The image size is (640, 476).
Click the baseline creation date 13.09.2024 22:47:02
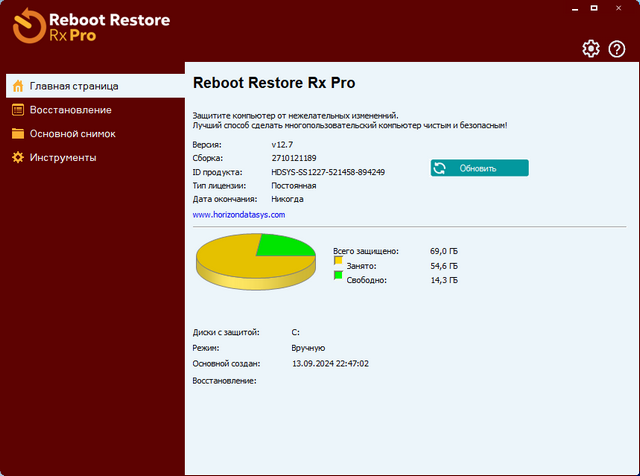pos(330,364)
